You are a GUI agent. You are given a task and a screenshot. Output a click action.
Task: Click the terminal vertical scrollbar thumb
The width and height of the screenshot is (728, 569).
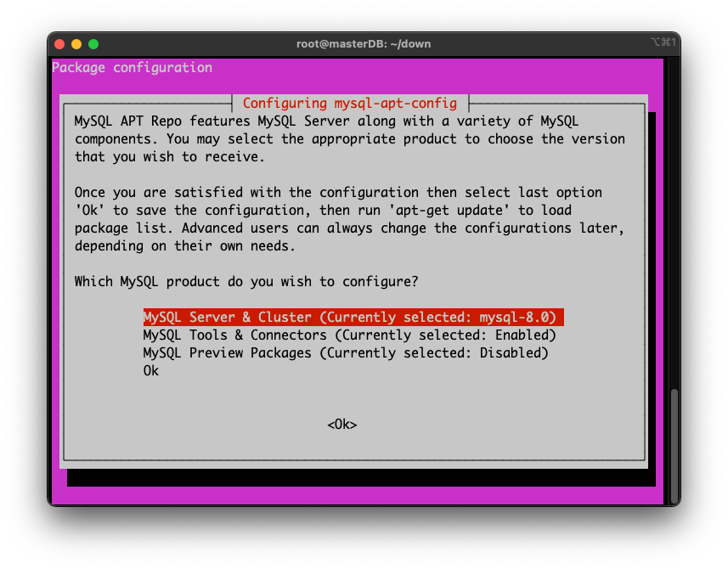(x=674, y=447)
